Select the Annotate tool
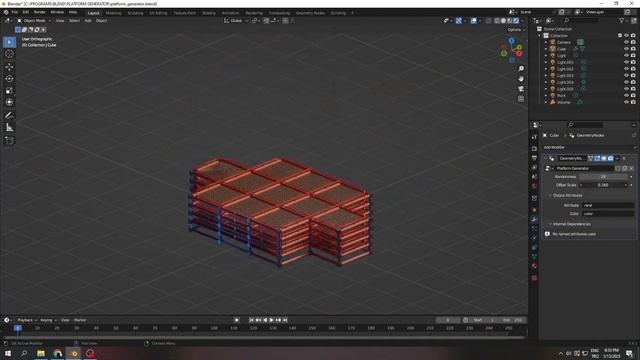This screenshot has width=640, height=360. point(9,116)
